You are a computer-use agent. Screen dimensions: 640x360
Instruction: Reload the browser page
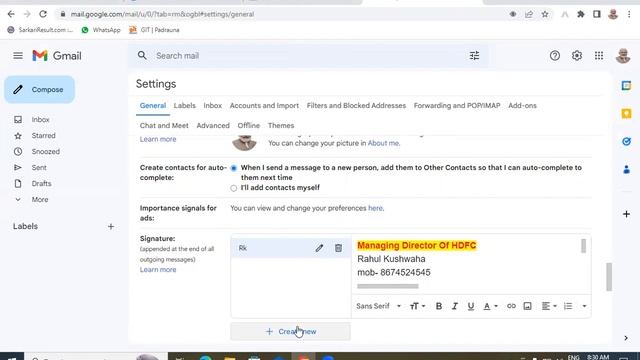[43, 14]
